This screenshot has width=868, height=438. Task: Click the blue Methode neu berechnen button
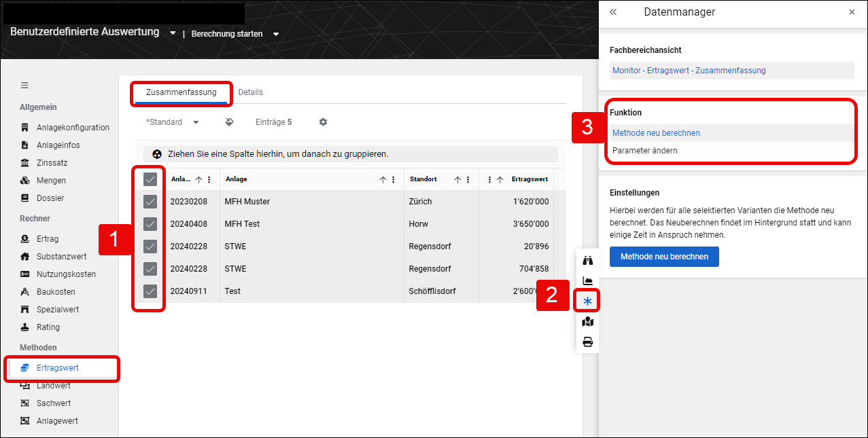click(664, 257)
